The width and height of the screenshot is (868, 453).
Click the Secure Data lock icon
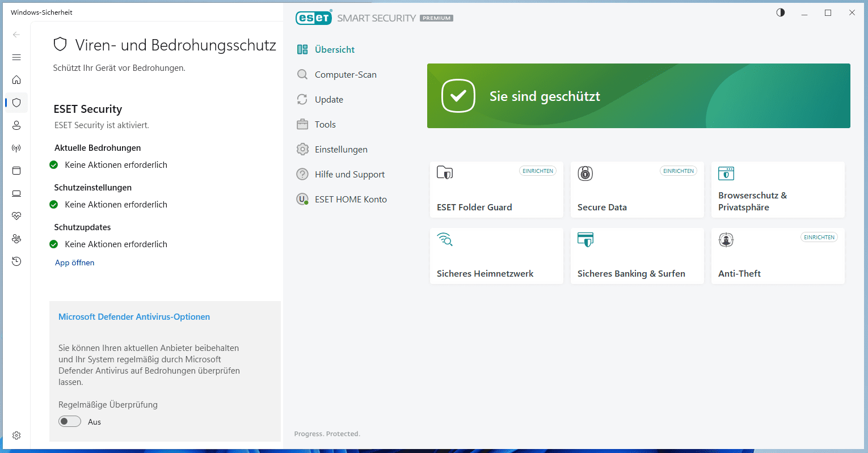(585, 173)
